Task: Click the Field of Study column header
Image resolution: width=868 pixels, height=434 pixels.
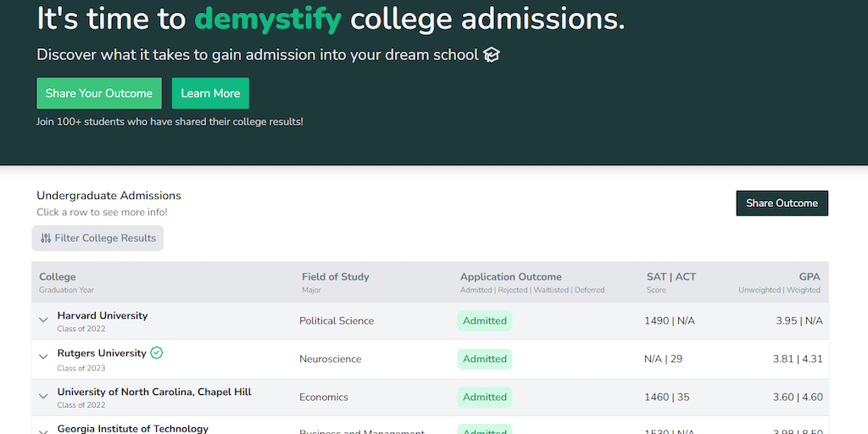Action: (x=336, y=276)
